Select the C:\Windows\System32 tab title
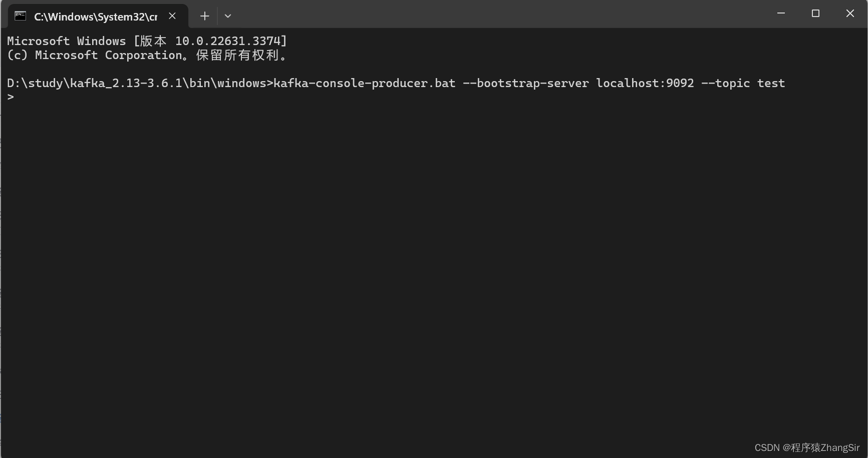This screenshot has width=868, height=458. (95, 17)
